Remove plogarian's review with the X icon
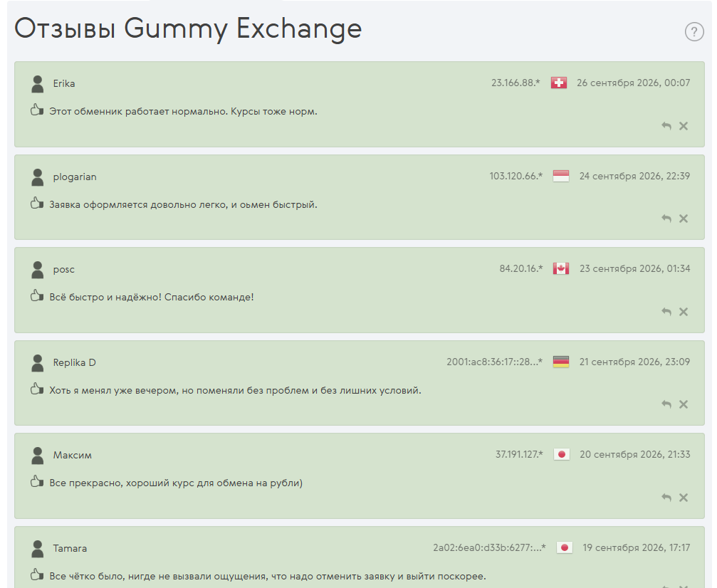The width and height of the screenshot is (717, 588). click(684, 219)
